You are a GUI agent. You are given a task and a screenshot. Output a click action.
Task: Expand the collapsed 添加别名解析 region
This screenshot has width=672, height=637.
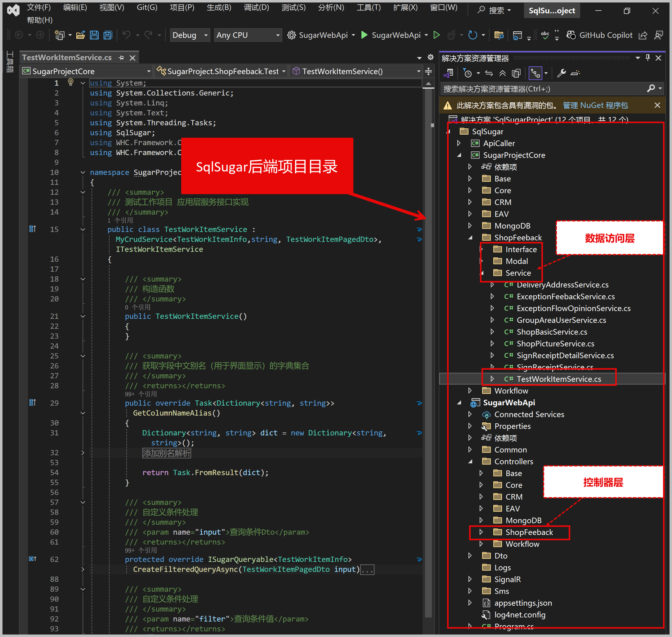pyautogui.click(x=83, y=452)
